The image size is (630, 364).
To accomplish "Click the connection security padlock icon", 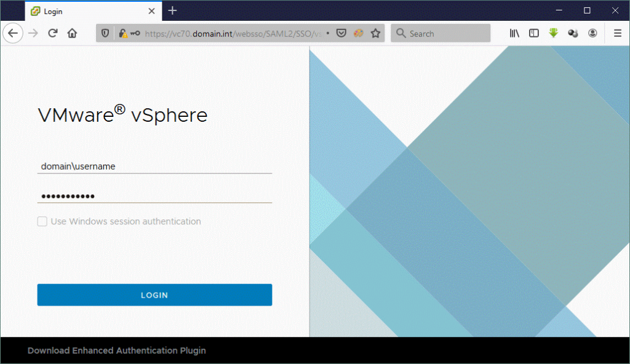I will pos(123,33).
